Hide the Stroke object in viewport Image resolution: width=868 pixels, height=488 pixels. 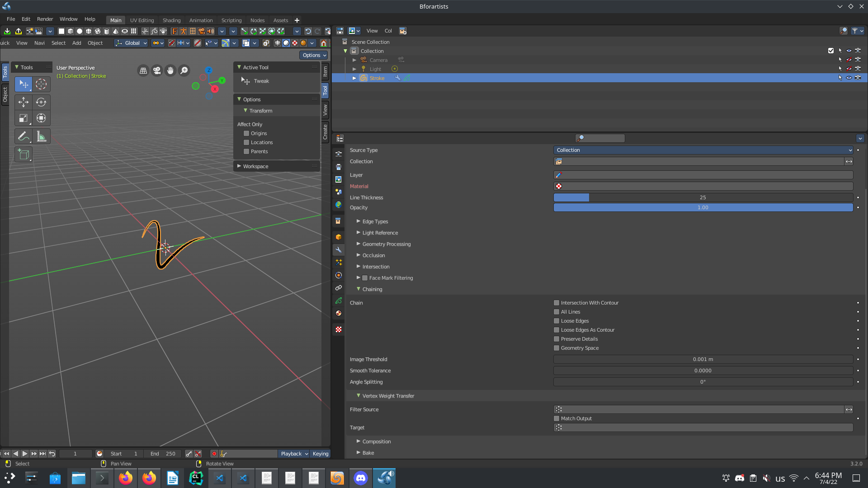(x=849, y=78)
